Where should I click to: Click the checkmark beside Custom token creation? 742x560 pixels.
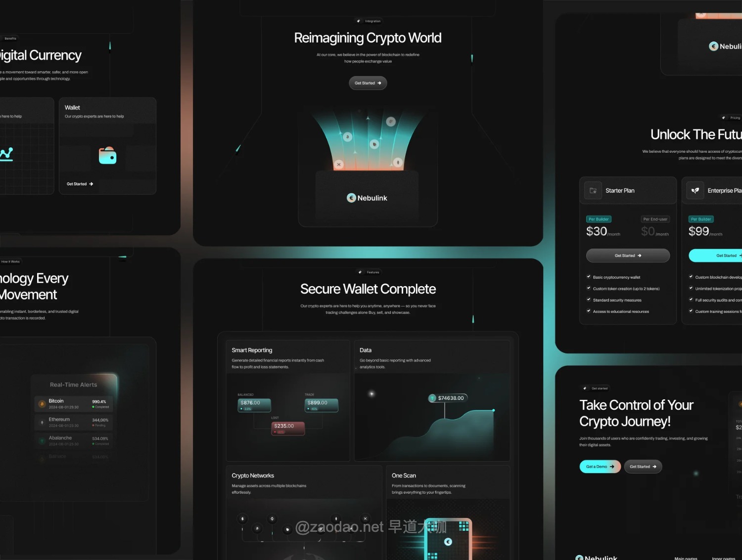[589, 288]
